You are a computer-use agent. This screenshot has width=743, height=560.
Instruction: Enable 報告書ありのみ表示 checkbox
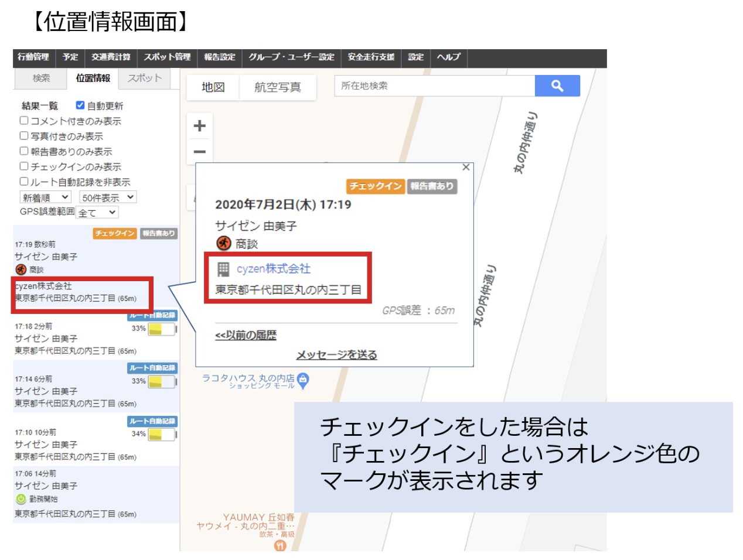24,151
